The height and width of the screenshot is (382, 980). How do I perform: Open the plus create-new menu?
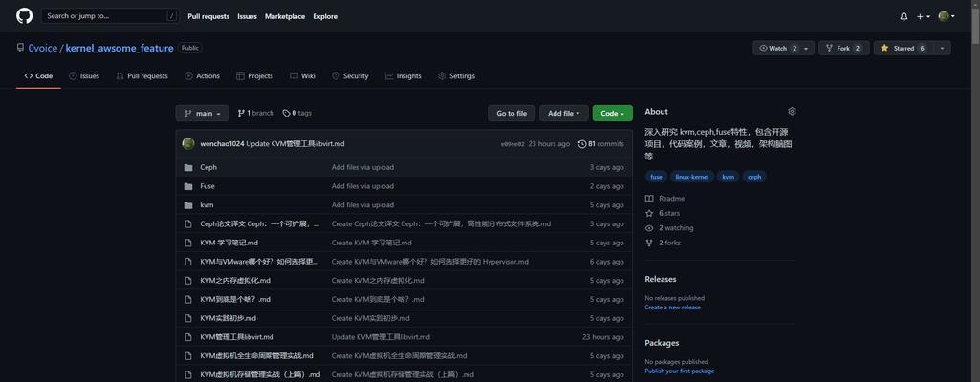tap(924, 17)
